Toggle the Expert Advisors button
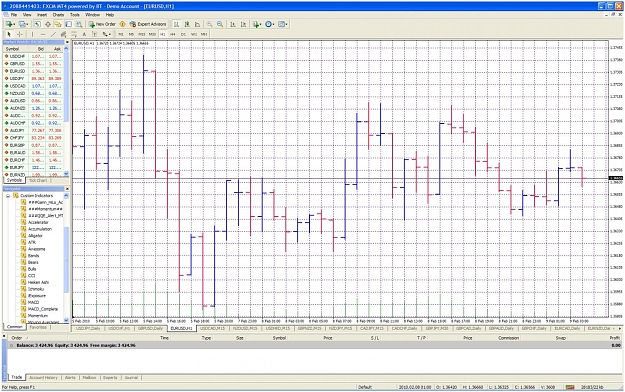The width and height of the screenshot is (625, 392). point(148,24)
